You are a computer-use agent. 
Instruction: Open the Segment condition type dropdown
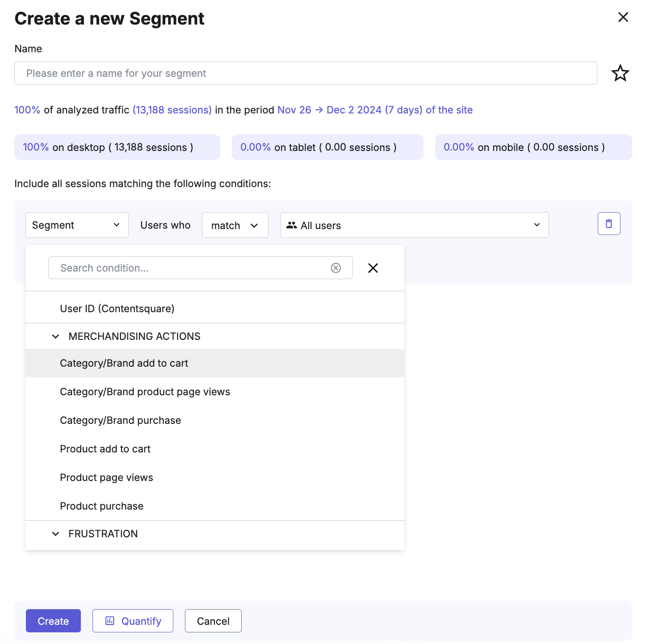[x=77, y=225]
